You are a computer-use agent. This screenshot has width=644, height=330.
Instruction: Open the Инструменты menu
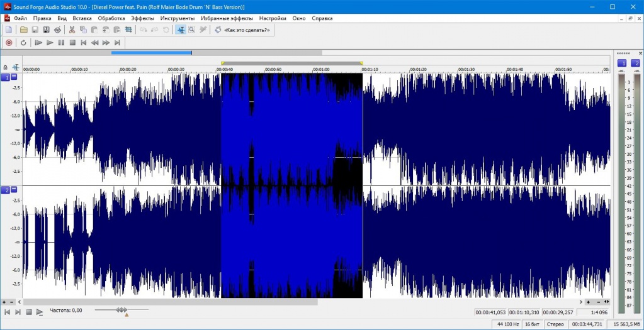click(178, 18)
